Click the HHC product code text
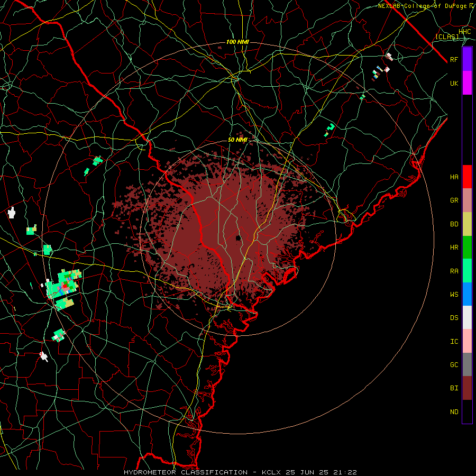 coord(465,32)
